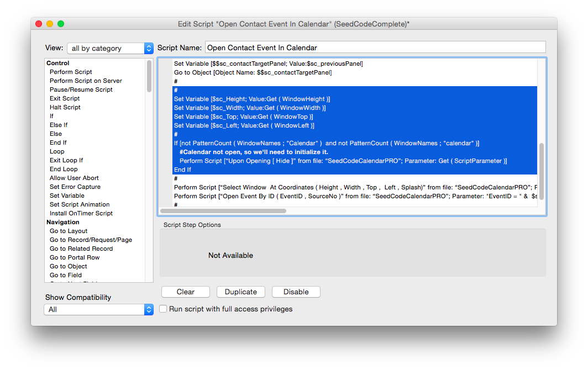This screenshot has width=588, height=370.
Task: Select Go to Field step
Action: (x=66, y=275)
